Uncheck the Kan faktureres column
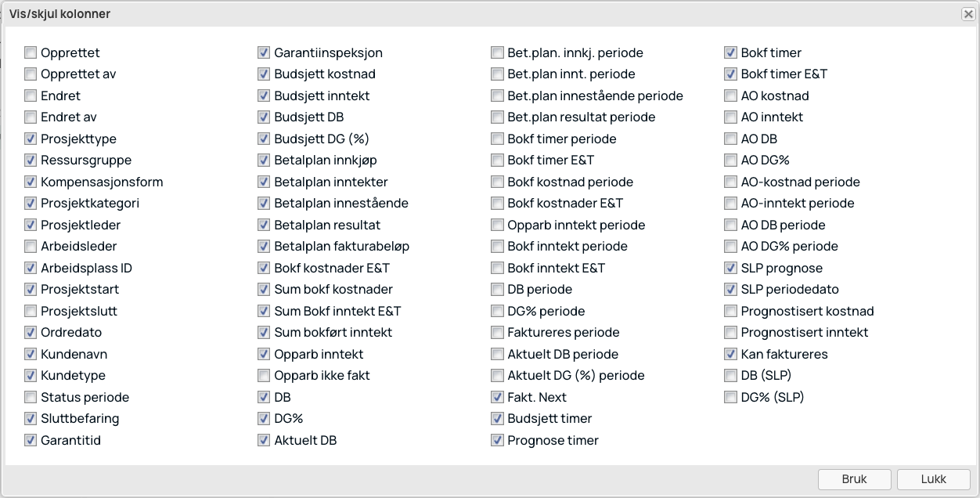The height and width of the screenshot is (498, 980). click(730, 355)
